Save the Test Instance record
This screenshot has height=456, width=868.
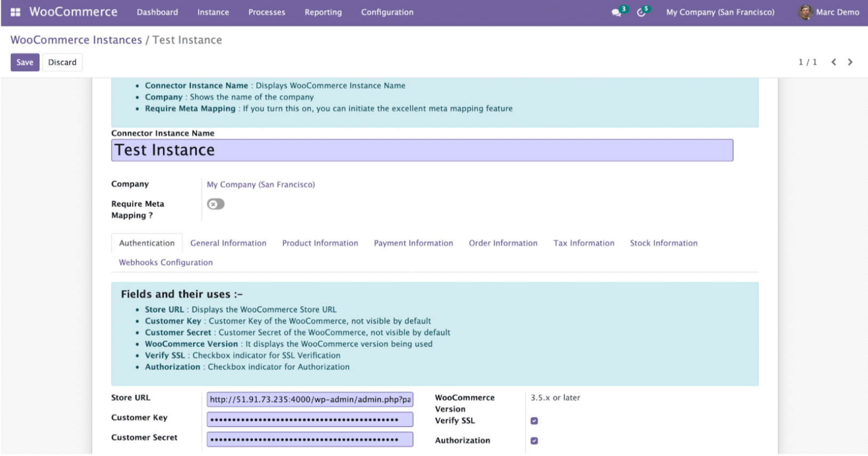click(25, 62)
